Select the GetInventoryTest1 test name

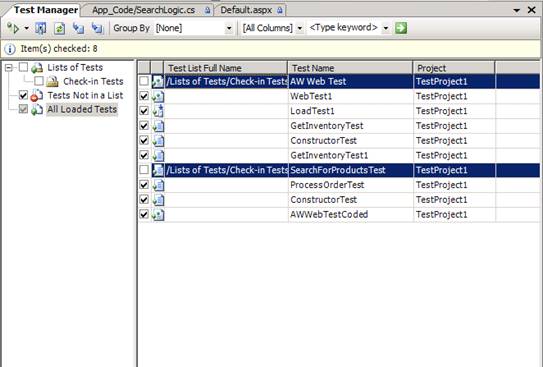[x=329, y=155]
